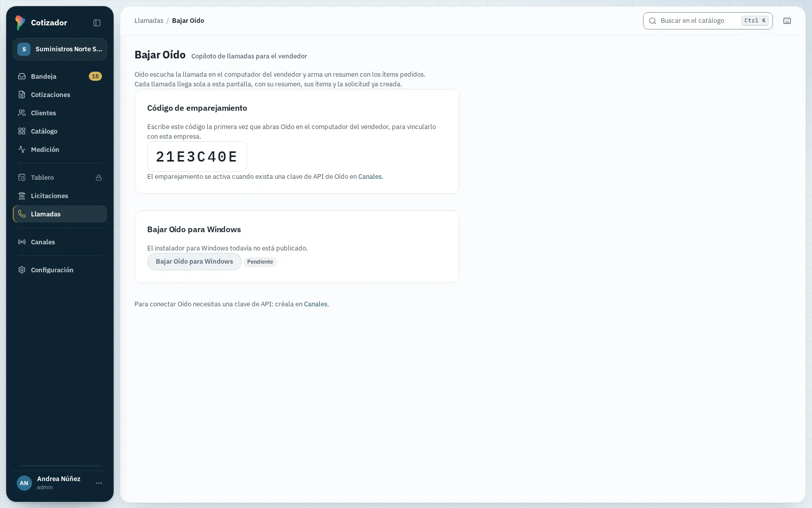Image resolution: width=812 pixels, height=508 pixels.
Task: Click the Catálogo grid icon
Action: tap(22, 131)
